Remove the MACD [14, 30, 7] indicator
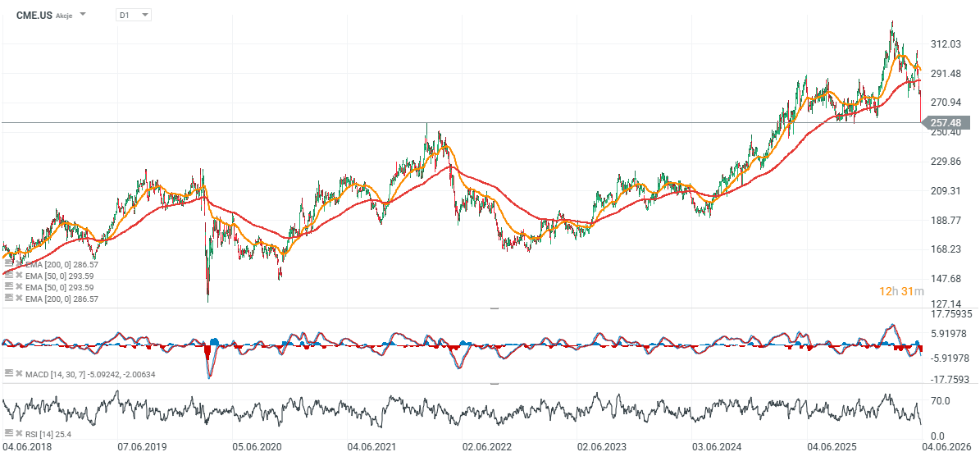This screenshot has height=461, width=980. coord(20,374)
